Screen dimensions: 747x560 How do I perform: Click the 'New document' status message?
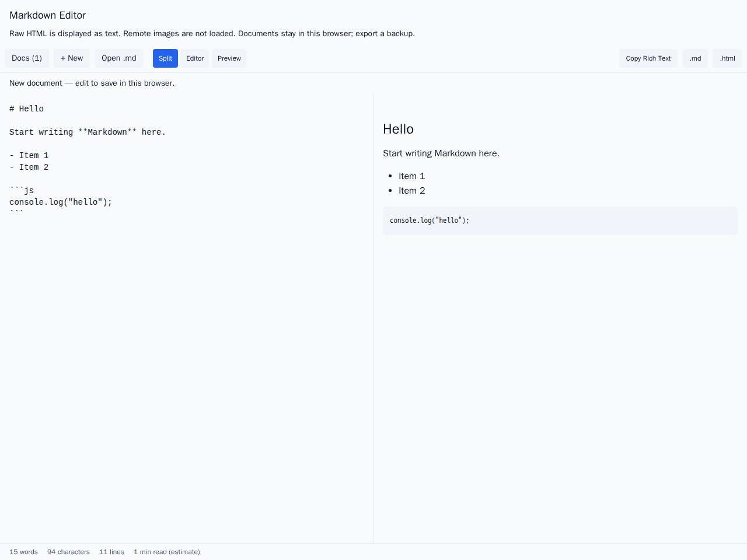click(92, 83)
